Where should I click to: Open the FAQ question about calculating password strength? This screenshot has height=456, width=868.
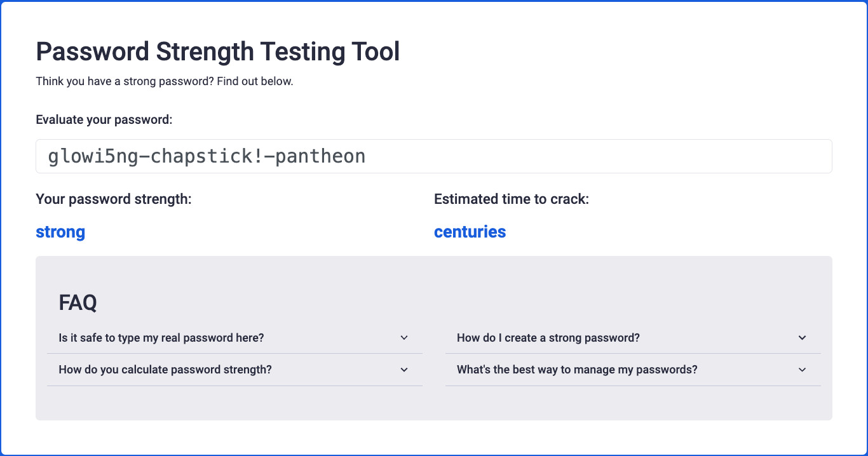pyautogui.click(x=165, y=369)
